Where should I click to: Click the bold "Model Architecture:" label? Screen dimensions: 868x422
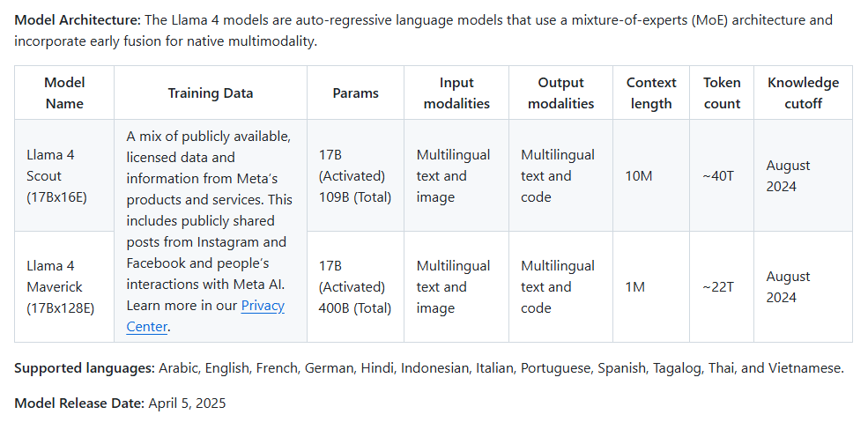[76, 19]
